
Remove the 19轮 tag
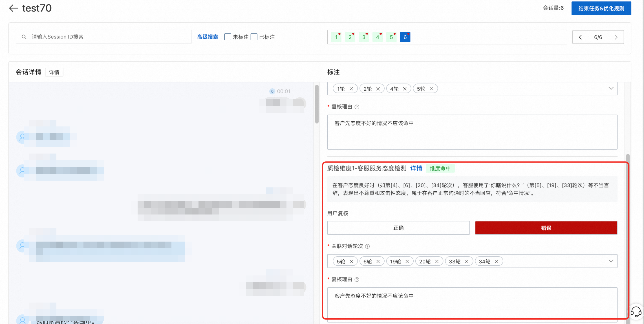[x=407, y=262]
